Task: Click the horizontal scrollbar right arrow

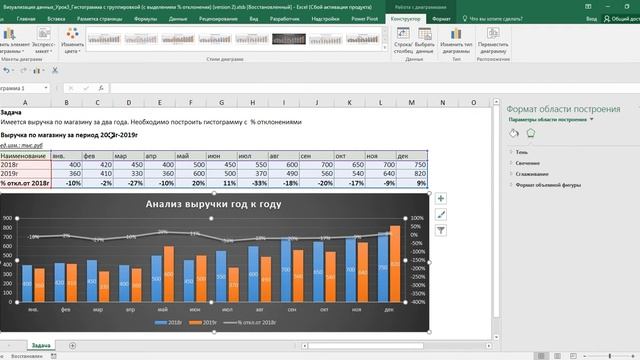Action: pyautogui.click(x=489, y=346)
